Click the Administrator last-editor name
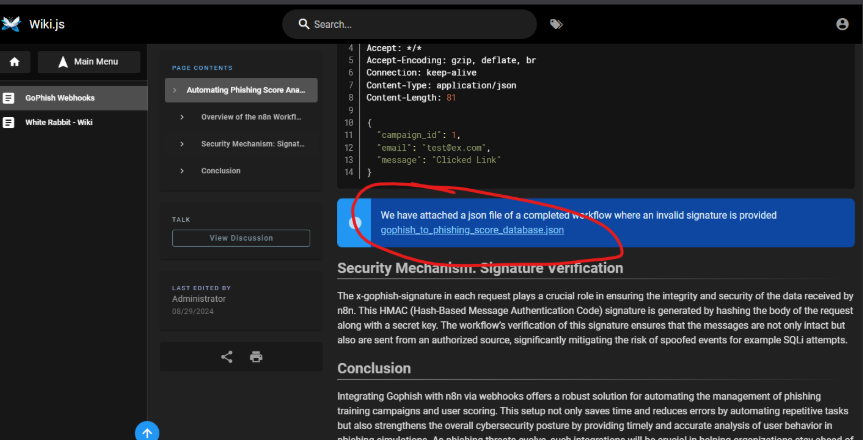The width and height of the screenshot is (863, 440). 199,299
